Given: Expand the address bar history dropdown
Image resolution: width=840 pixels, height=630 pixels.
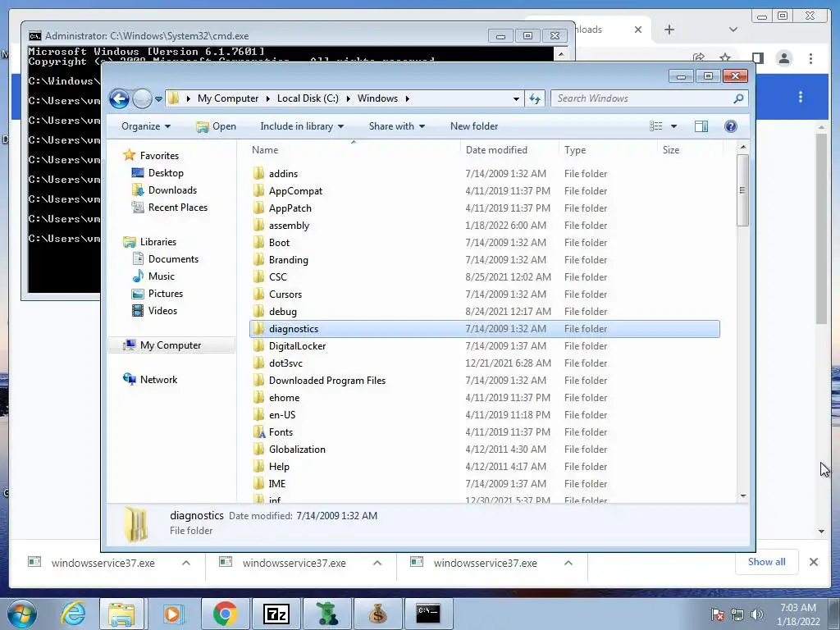Looking at the screenshot, I should tap(516, 99).
